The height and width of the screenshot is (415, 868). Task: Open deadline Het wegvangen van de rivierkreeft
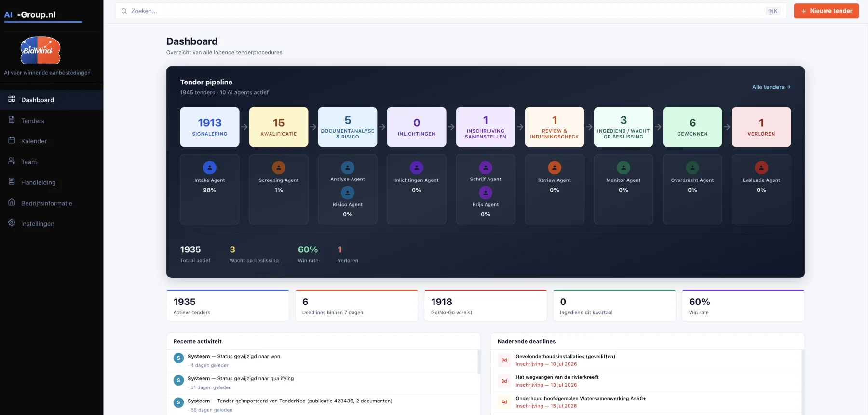647,381
